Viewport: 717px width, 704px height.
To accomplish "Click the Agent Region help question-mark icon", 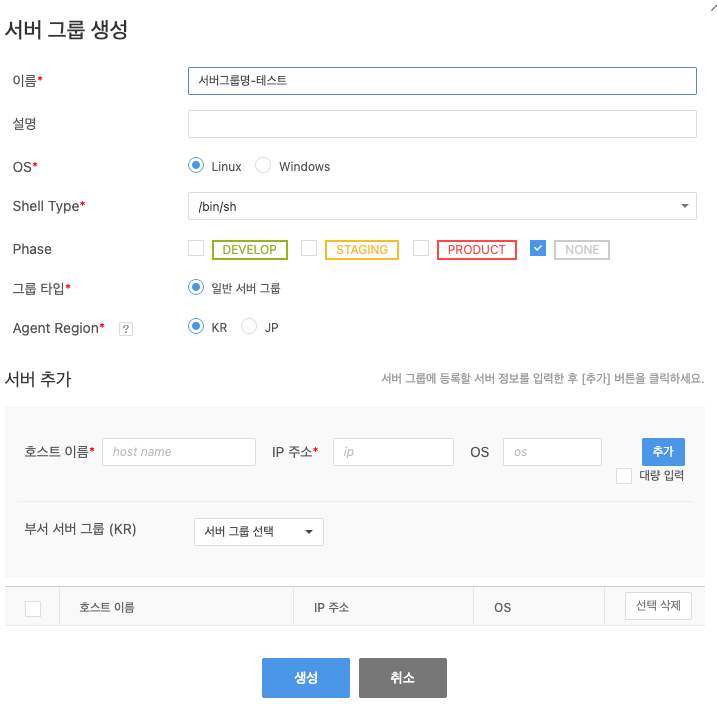I will [x=126, y=329].
